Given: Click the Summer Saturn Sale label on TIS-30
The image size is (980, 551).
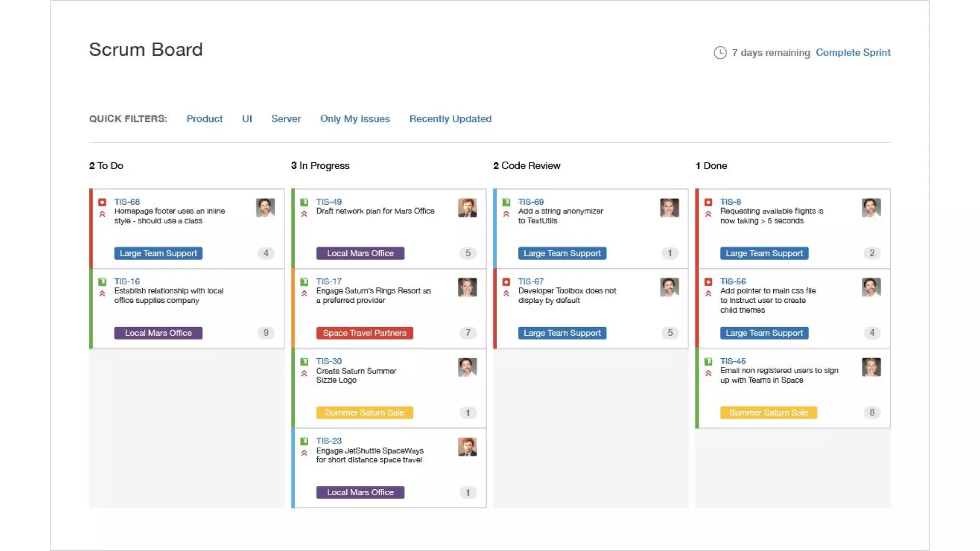Looking at the screenshot, I should [x=364, y=413].
